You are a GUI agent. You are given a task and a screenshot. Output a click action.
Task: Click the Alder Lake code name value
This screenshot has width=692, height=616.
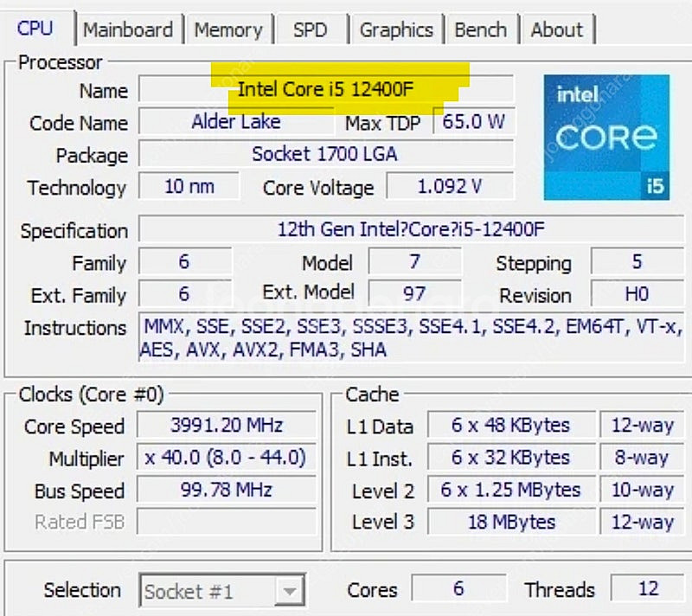click(236, 121)
